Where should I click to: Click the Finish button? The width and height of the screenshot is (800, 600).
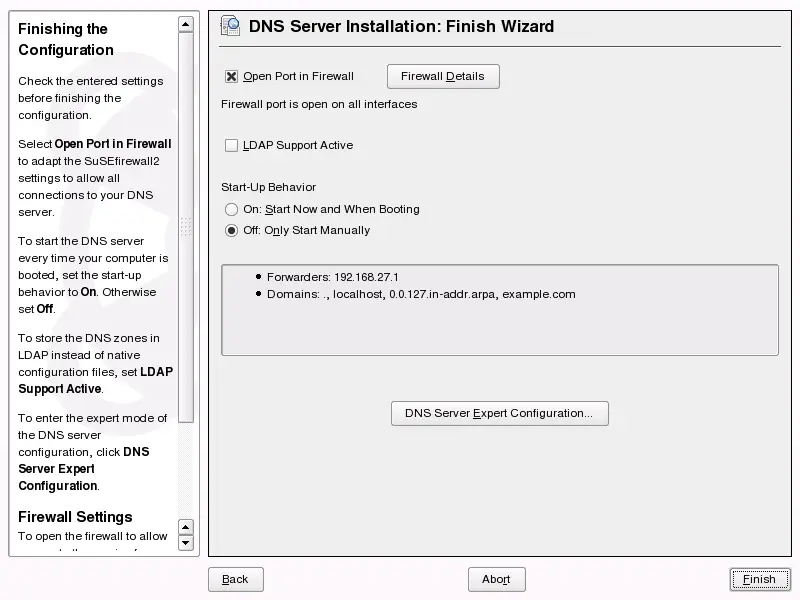pos(760,579)
